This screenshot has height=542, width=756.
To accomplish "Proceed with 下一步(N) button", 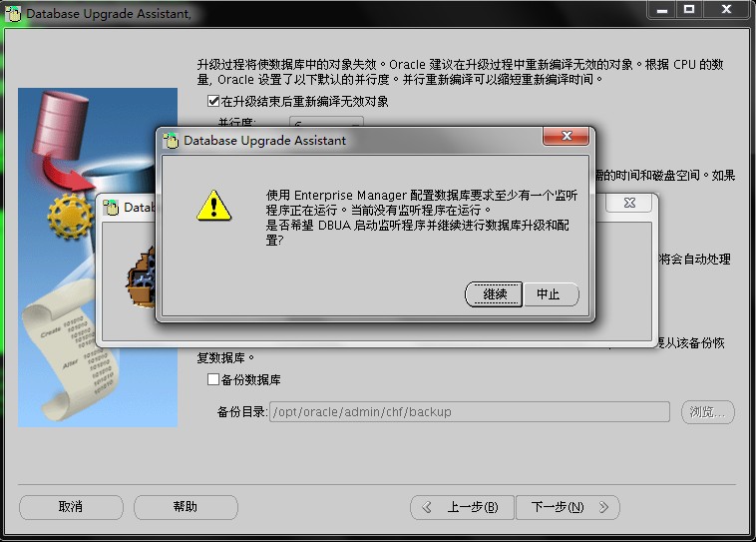I will pos(567,507).
